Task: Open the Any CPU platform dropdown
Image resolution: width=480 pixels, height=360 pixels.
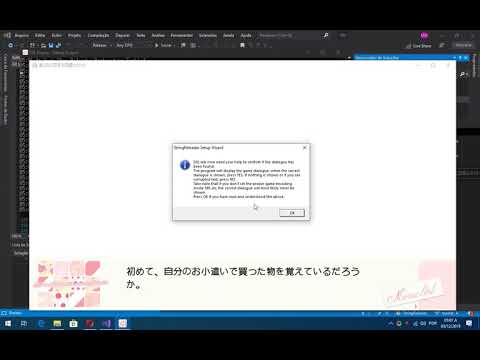Action: point(132,45)
